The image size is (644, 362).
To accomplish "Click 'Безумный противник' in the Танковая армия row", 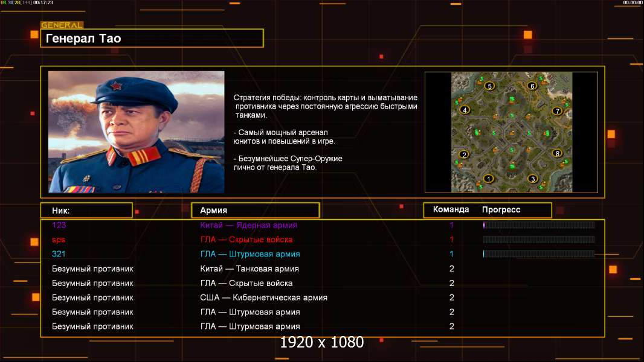I will click(92, 268).
